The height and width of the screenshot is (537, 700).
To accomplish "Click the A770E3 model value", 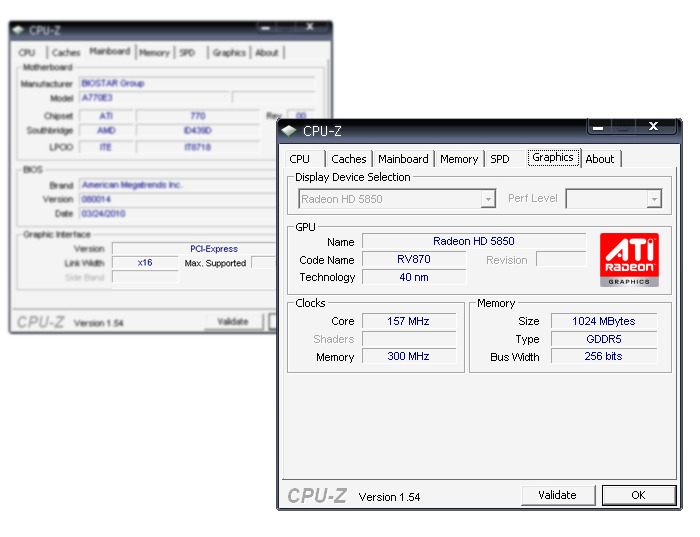I will pos(154,98).
